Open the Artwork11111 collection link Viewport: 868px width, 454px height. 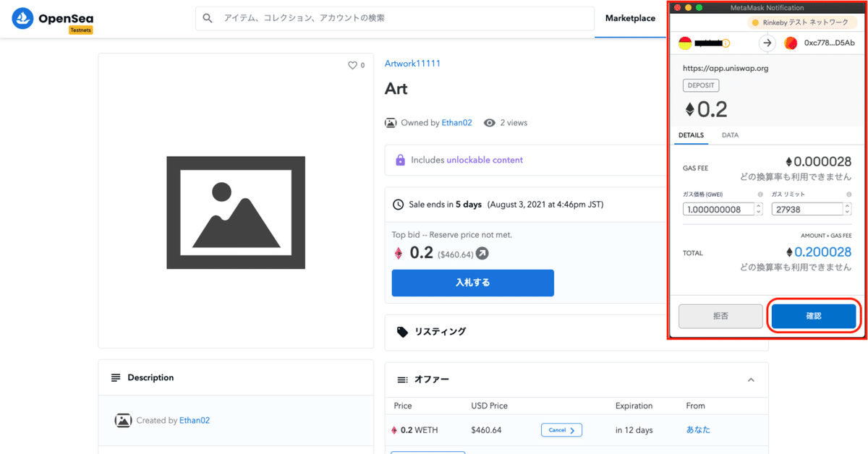[x=412, y=64]
